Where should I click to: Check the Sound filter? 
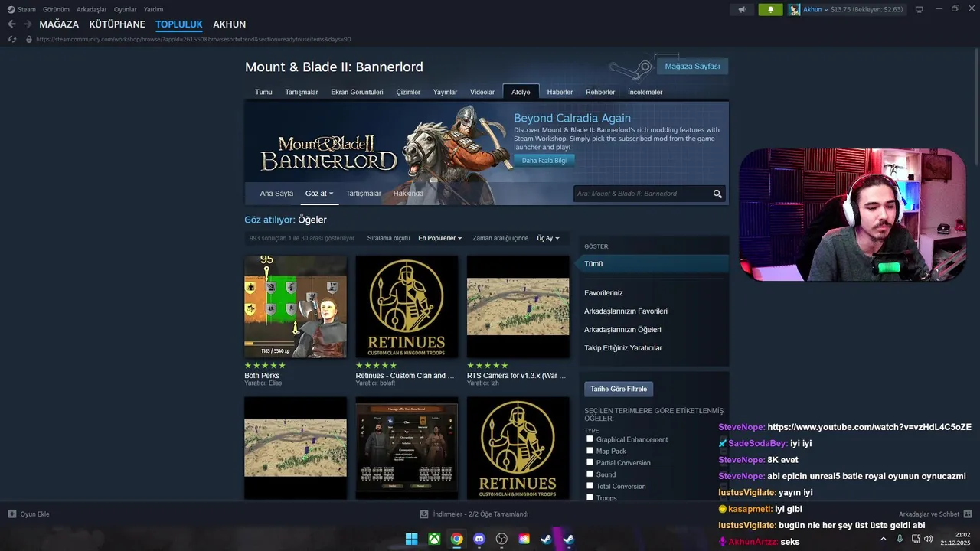590,474
